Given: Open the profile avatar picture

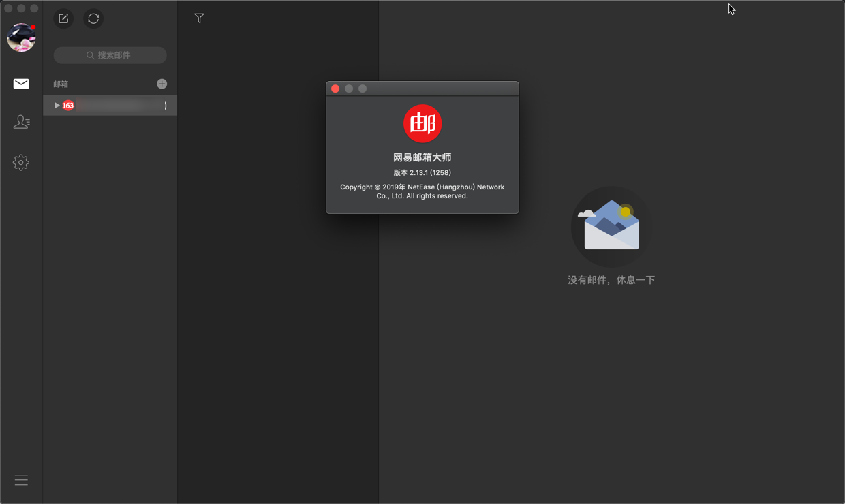Looking at the screenshot, I should [x=21, y=37].
